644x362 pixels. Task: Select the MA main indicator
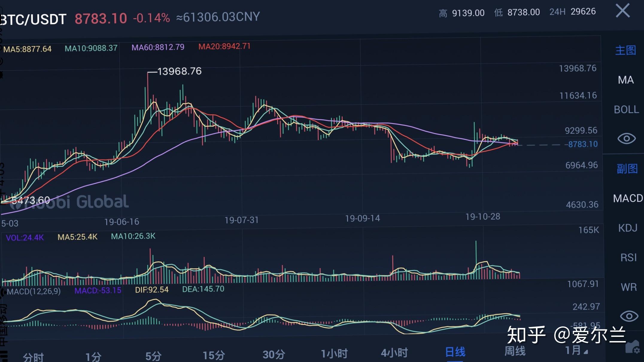click(x=626, y=80)
